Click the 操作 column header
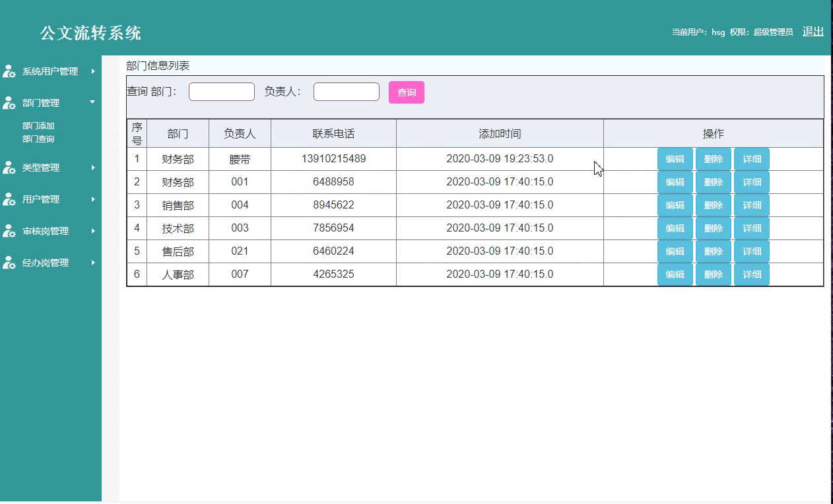The image size is (833, 504). 714,133
